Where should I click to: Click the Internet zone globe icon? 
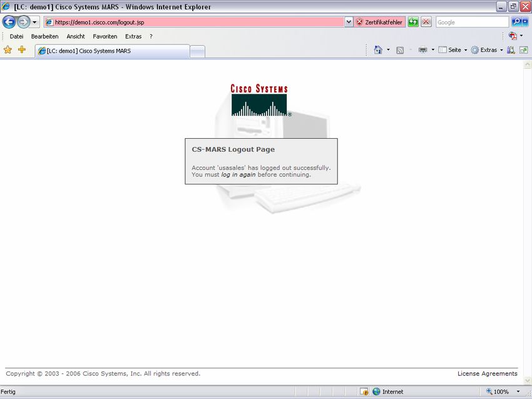click(377, 392)
